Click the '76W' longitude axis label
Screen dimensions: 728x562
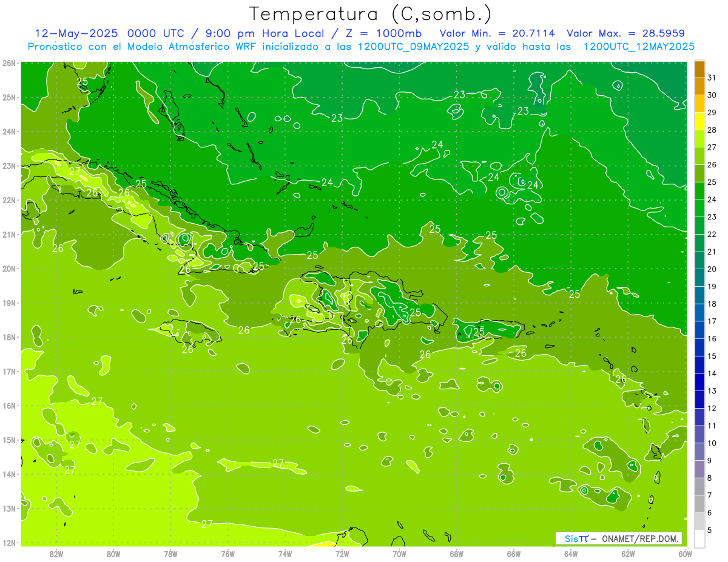coord(228,554)
